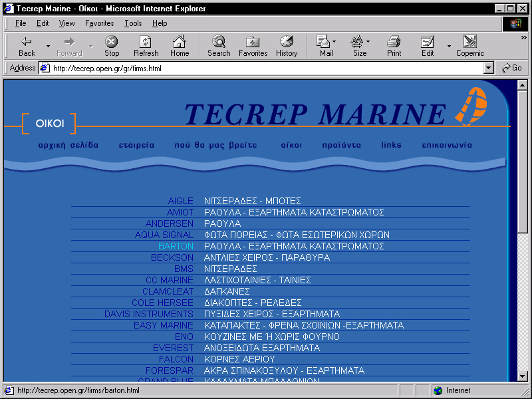Click the Internet zone globe icon
Screen dimensions: 532x399
(x=438, y=390)
